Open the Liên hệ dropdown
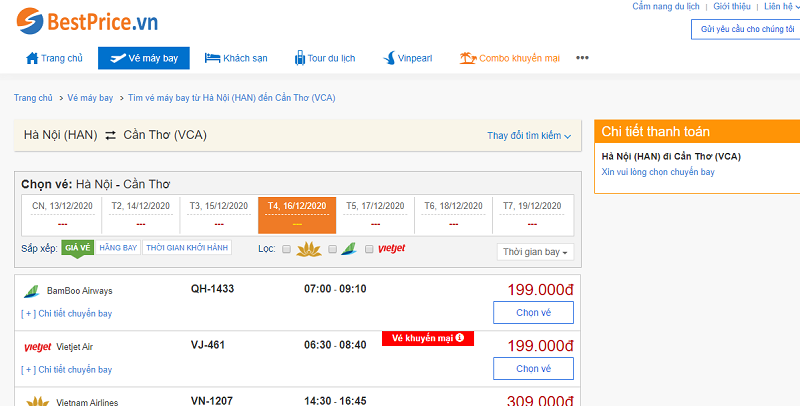Screen dimensions: 800x406 782,7
